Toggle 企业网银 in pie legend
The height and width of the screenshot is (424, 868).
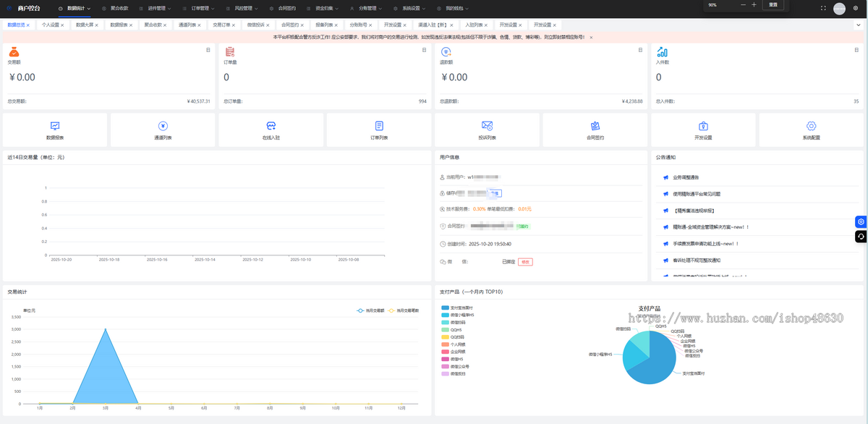pyautogui.click(x=454, y=352)
